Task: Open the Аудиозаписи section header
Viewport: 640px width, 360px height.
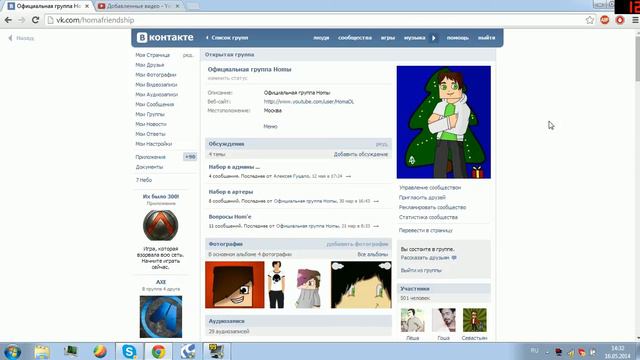Action: pos(298,321)
